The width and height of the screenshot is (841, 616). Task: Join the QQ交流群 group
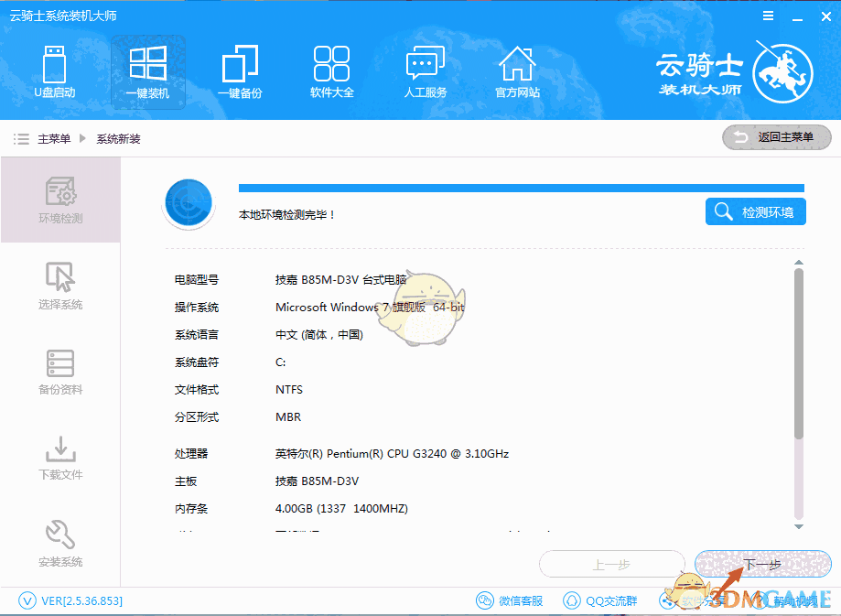605,600
